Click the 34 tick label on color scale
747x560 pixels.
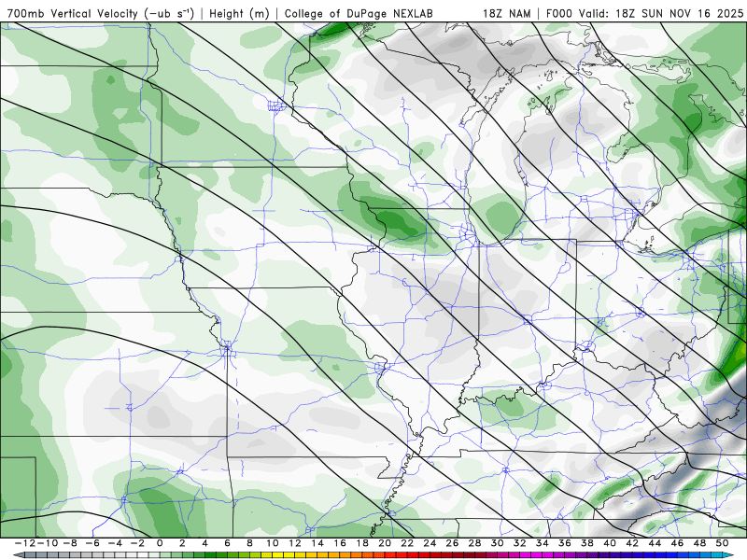coord(543,543)
